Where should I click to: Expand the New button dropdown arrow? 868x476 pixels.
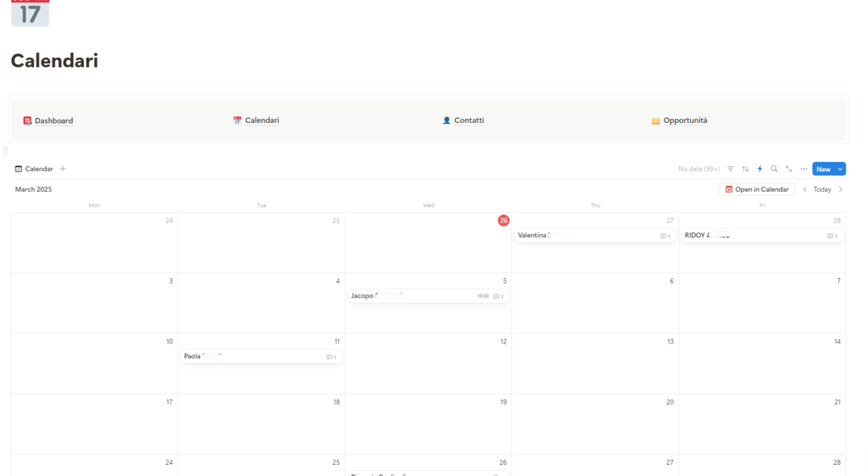840,169
